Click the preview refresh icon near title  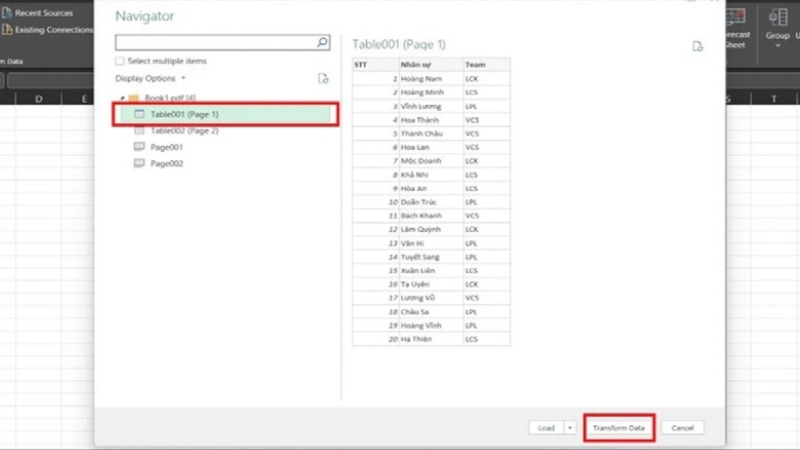click(697, 47)
